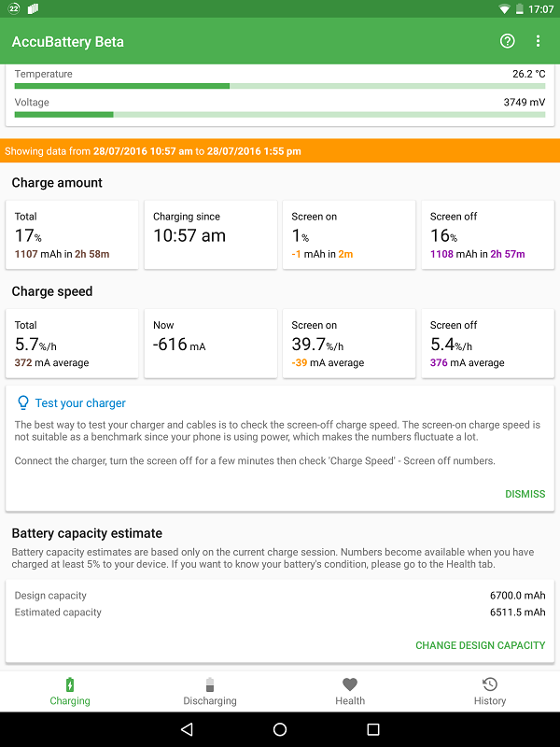Tap the Health heart icon
Viewport: 560px width, 747px height.
tap(350, 684)
